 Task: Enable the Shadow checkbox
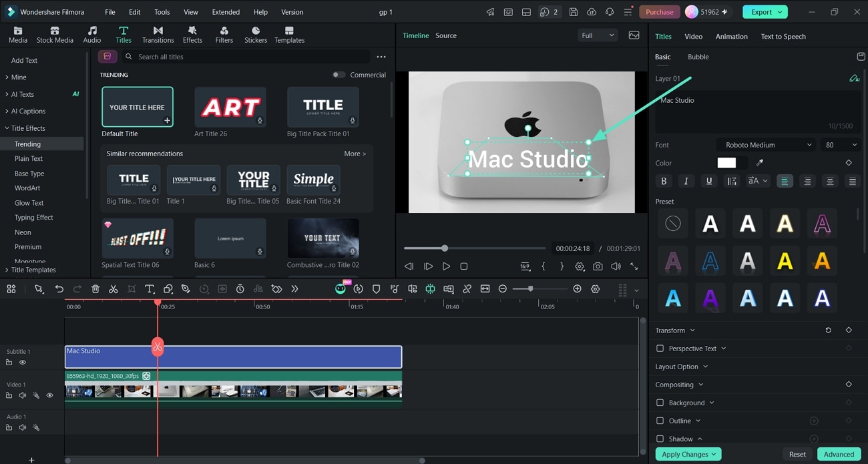pos(660,439)
